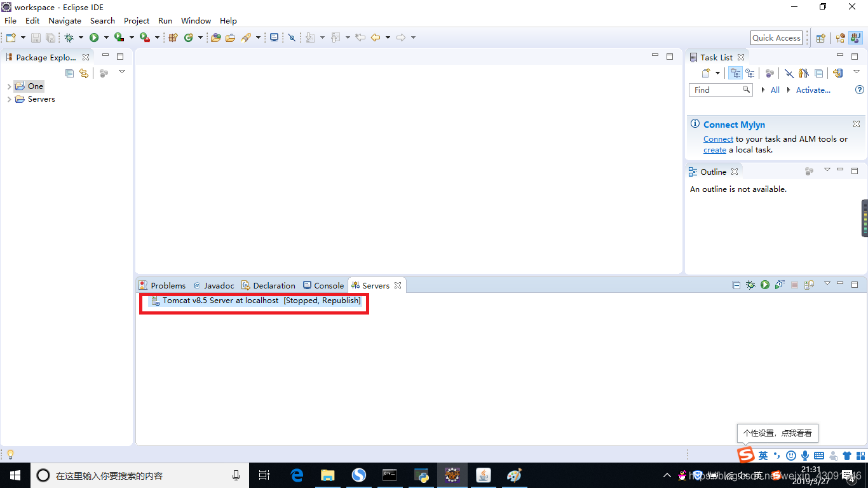Start the server in debug mode

coord(750,285)
